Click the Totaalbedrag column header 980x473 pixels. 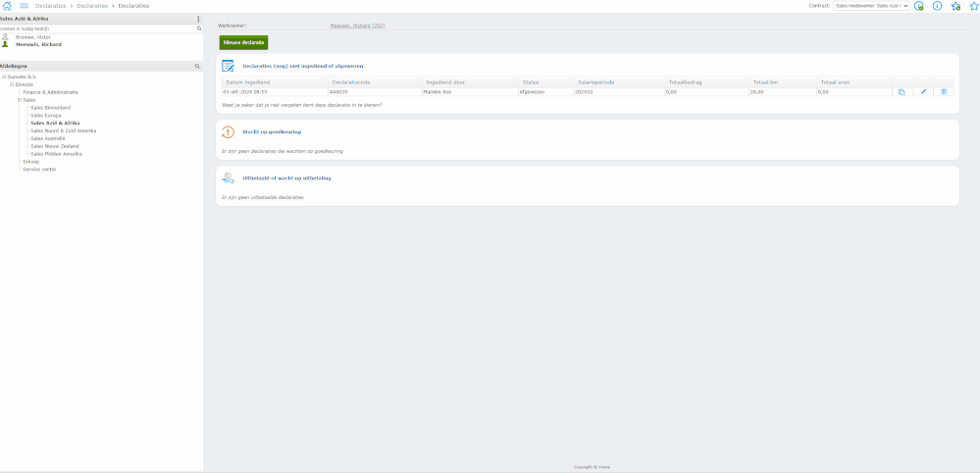(x=706, y=81)
